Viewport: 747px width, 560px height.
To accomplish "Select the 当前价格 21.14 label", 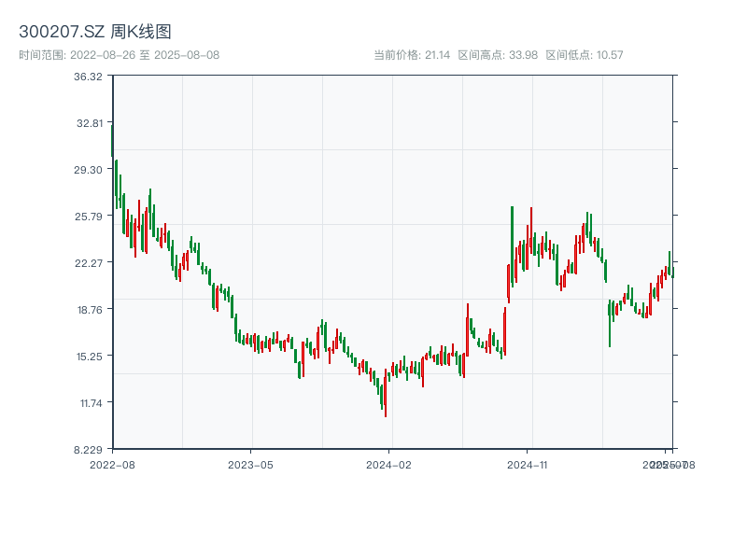I will pyautogui.click(x=412, y=55).
